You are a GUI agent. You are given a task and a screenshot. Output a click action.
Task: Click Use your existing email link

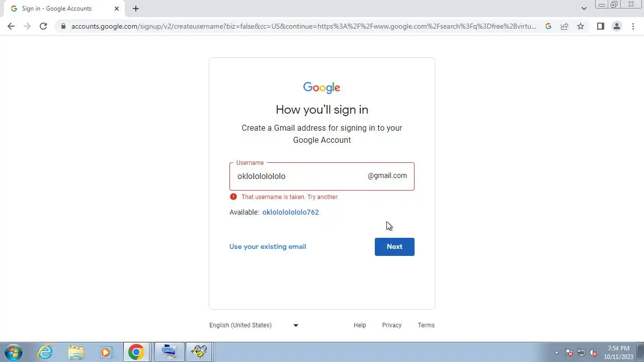click(x=268, y=246)
